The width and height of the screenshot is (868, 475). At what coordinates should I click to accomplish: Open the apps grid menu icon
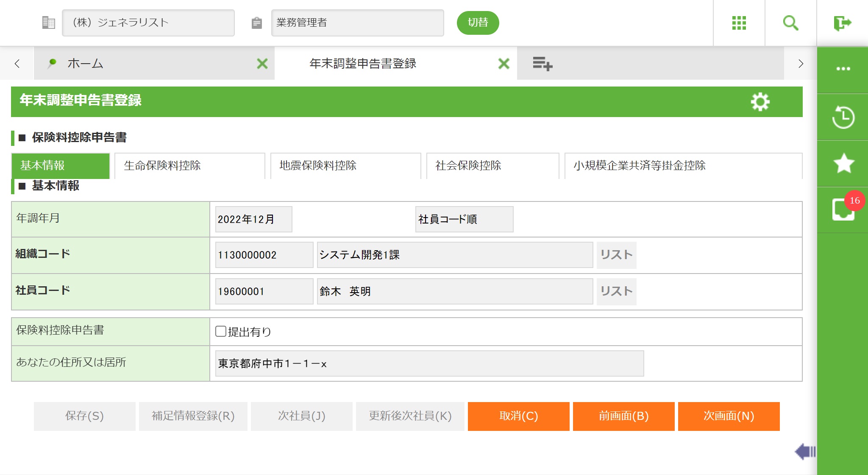(x=739, y=23)
